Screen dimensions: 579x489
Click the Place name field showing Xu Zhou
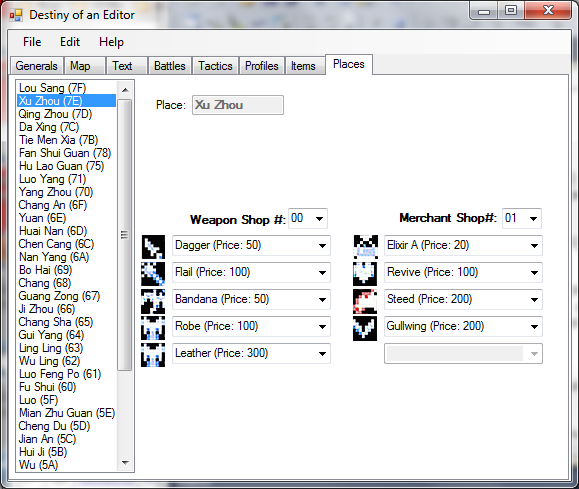pos(238,105)
